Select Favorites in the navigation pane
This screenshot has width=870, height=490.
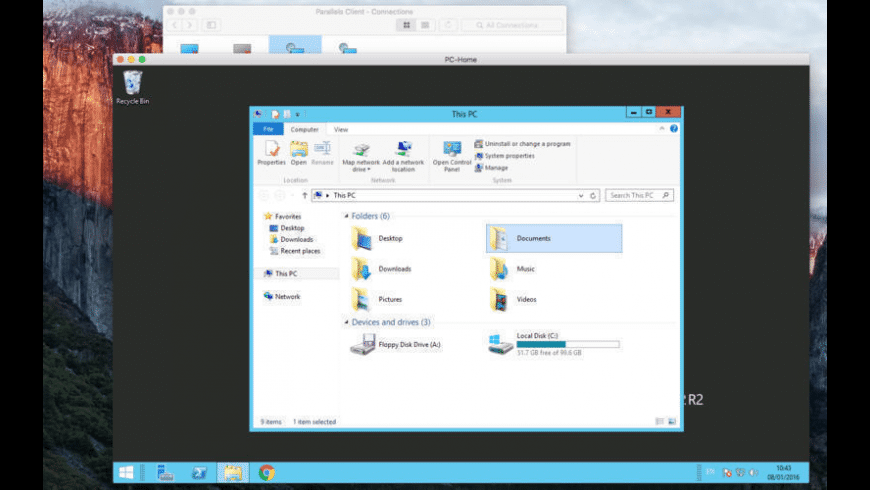tap(282, 216)
